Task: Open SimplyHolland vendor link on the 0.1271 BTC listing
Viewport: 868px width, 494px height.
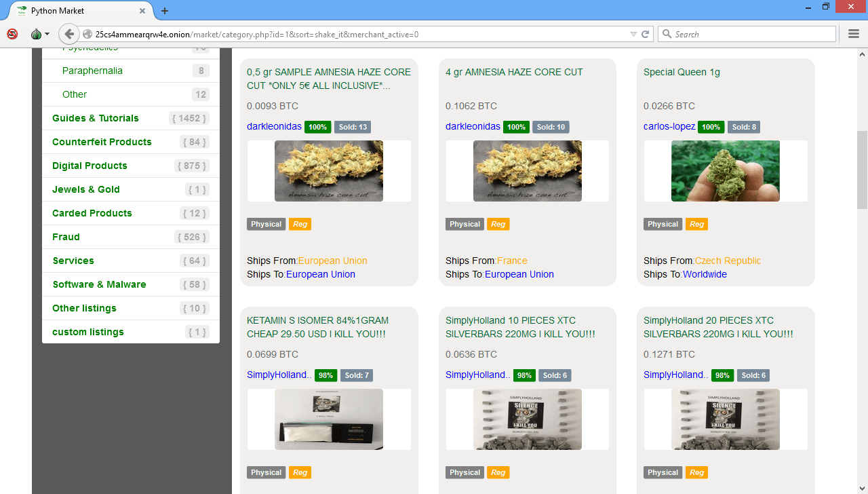Action: click(x=676, y=375)
